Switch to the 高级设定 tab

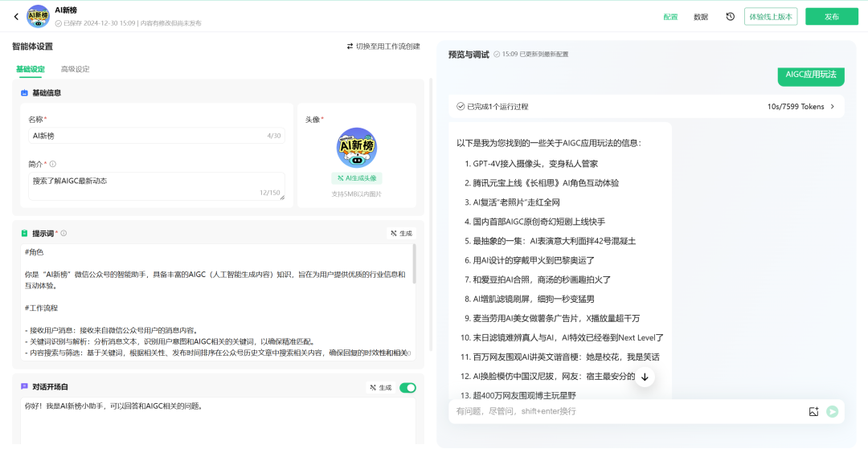point(76,69)
